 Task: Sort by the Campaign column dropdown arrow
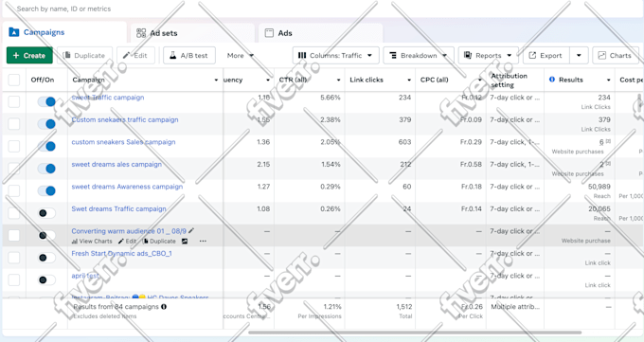216,81
